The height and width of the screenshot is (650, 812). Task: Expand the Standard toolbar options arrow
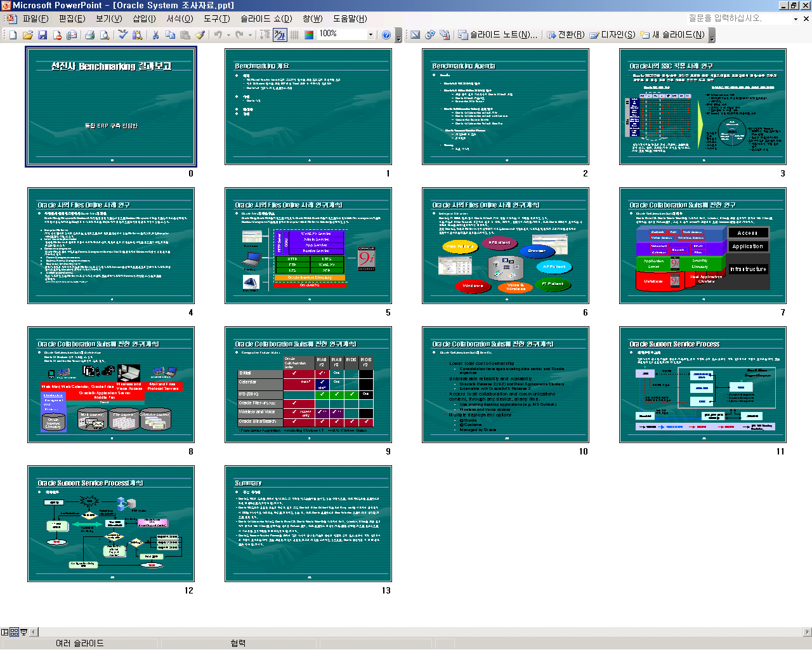click(x=398, y=36)
